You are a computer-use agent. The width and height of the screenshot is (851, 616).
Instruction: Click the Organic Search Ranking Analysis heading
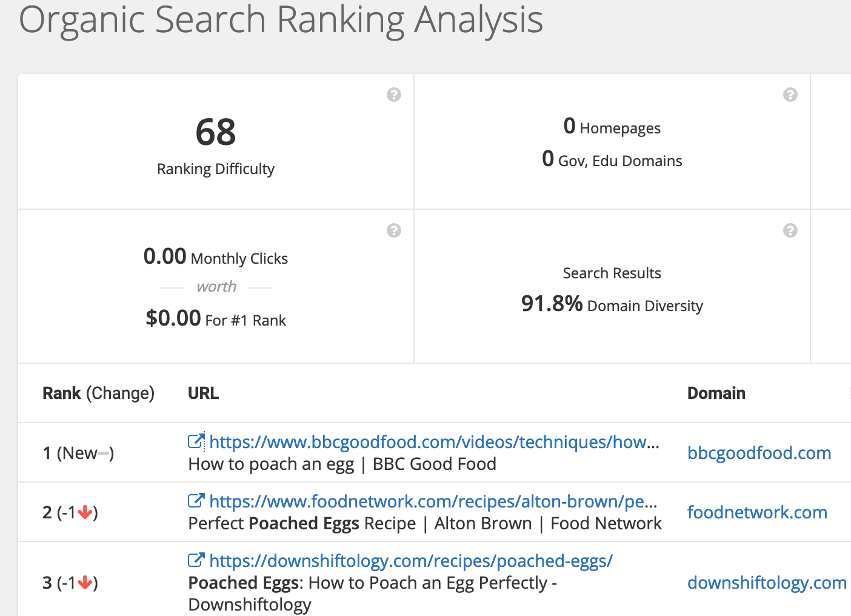tap(281, 19)
